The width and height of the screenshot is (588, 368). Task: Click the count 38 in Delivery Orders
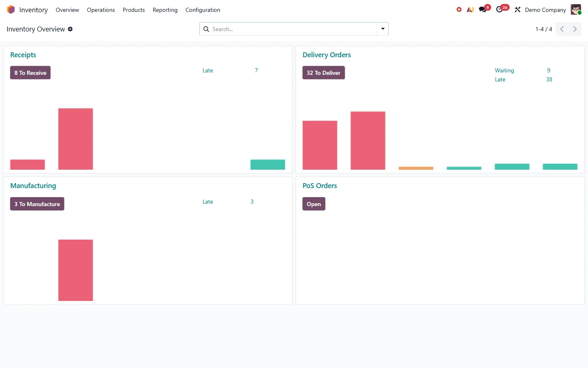549,79
